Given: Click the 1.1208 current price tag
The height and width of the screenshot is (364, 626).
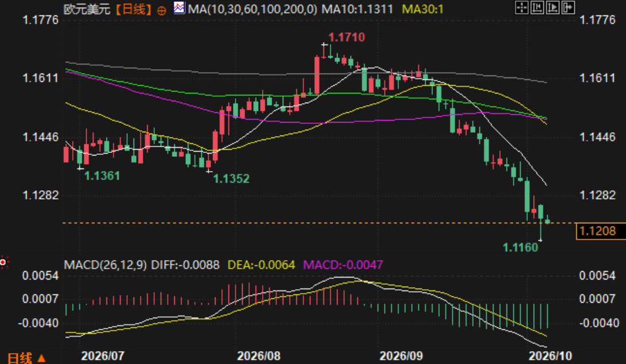Looking at the screenshot, I should [x=600, y=231].
